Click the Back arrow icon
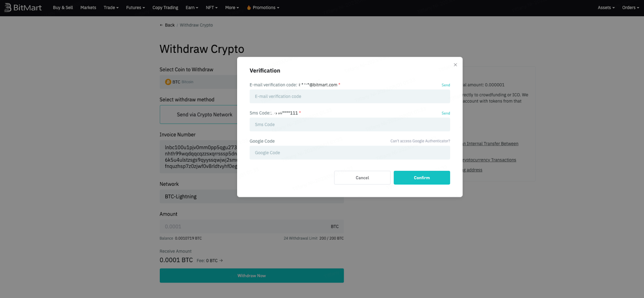This screenshot has height=298, width=644. [x=161, y=25]
